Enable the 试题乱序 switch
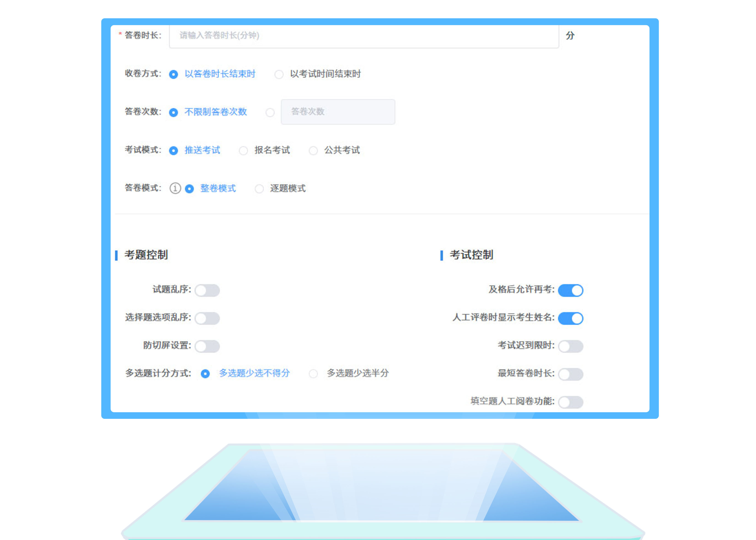Screen dimensions: 756x540 tap(207, 290)
